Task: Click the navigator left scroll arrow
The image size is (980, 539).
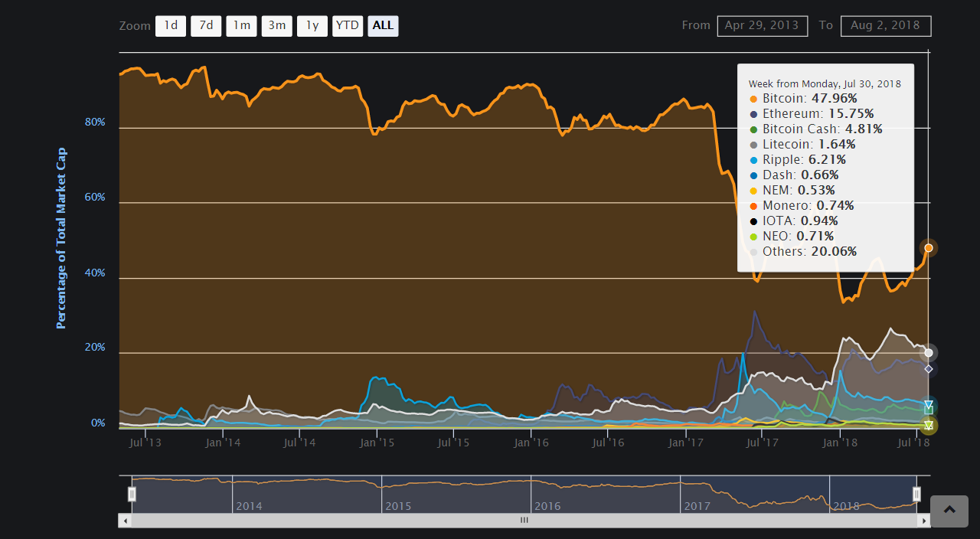Action: click(125, 521)
